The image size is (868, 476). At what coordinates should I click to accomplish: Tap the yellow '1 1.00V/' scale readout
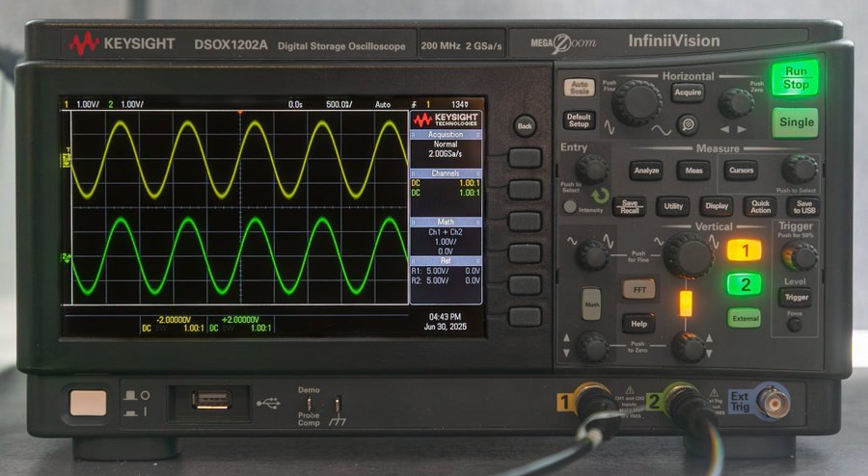click(x=81, y=104)
